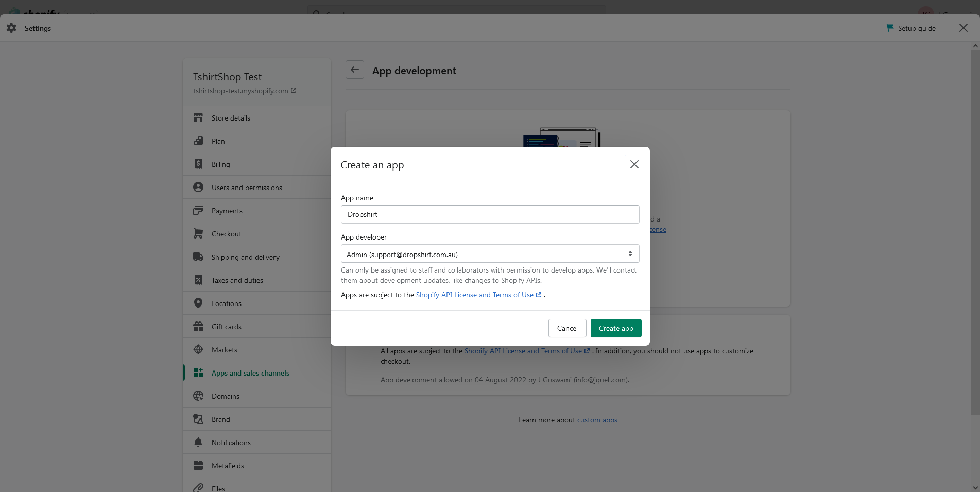This screenshot has height=492, width=980.
Task: Click the Domains globe icon
Action: point(198,396)
